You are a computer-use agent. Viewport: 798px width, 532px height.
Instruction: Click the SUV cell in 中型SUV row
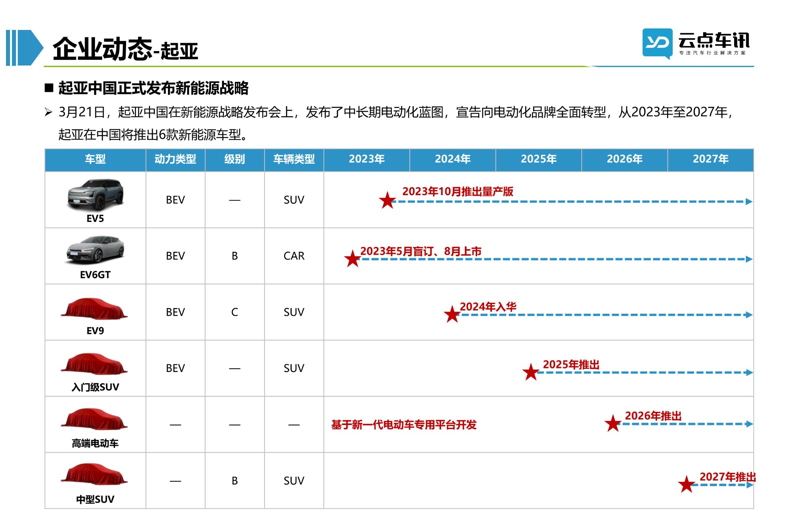tap(294, 481)
